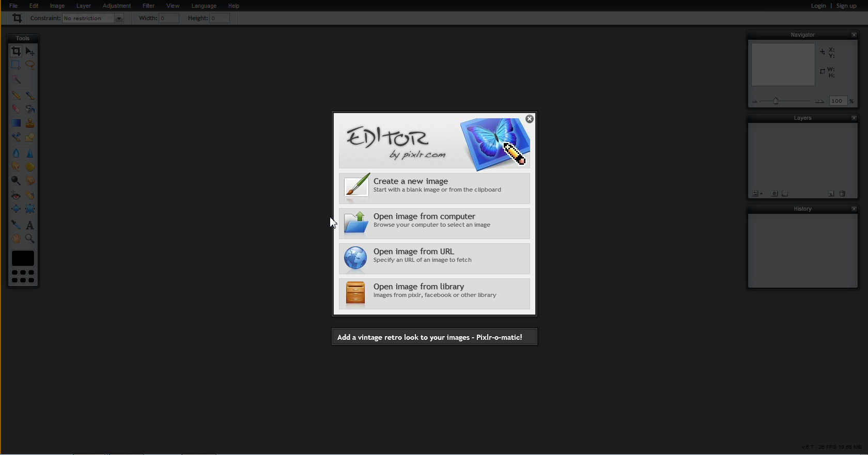The height and width of the screenshot is (455, 868).
Task: Close the Editor welcome dialog
Action: (x=529, y=119)
